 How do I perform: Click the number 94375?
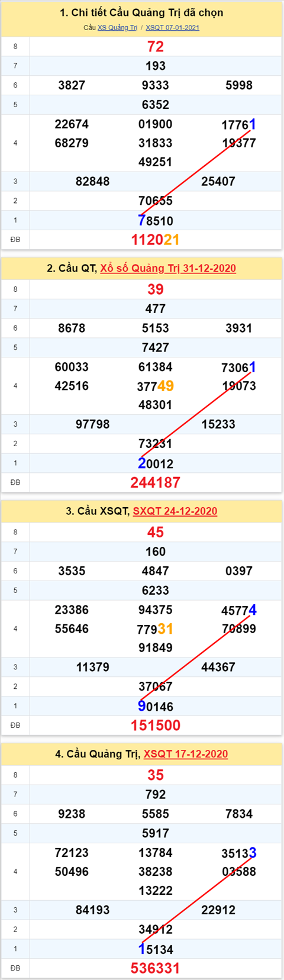pyautogui.click(x=156, y=610)
